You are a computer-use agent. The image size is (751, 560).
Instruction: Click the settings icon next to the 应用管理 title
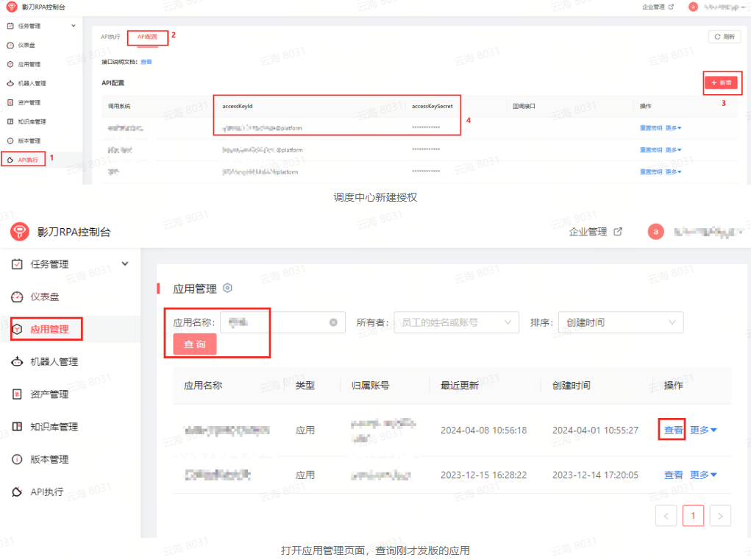[x=227, y=288]
